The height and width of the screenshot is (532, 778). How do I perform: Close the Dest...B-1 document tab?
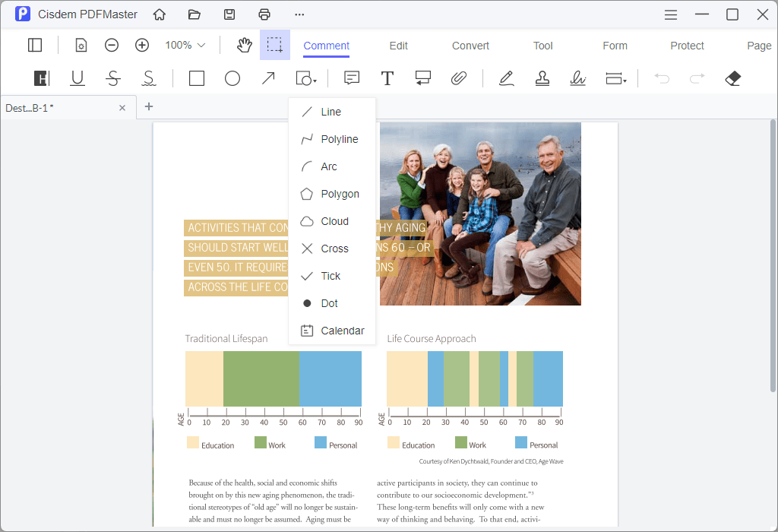click(x=122, y=108)
